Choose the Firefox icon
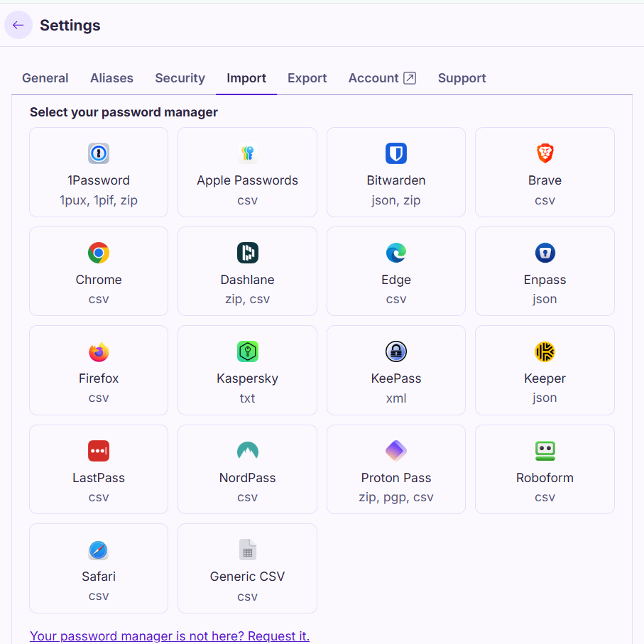644x644 pixels. pos(99,351)
